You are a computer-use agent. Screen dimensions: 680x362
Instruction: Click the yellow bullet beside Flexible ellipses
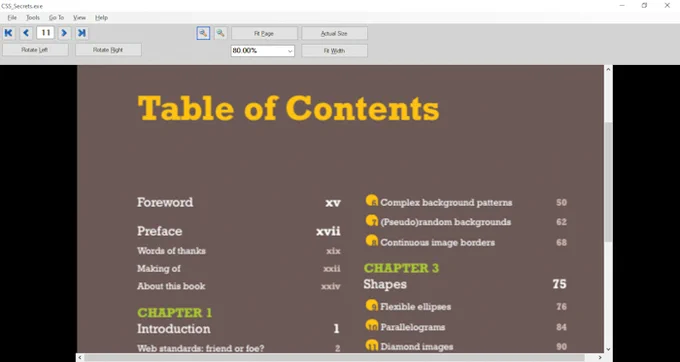[372, 305]
